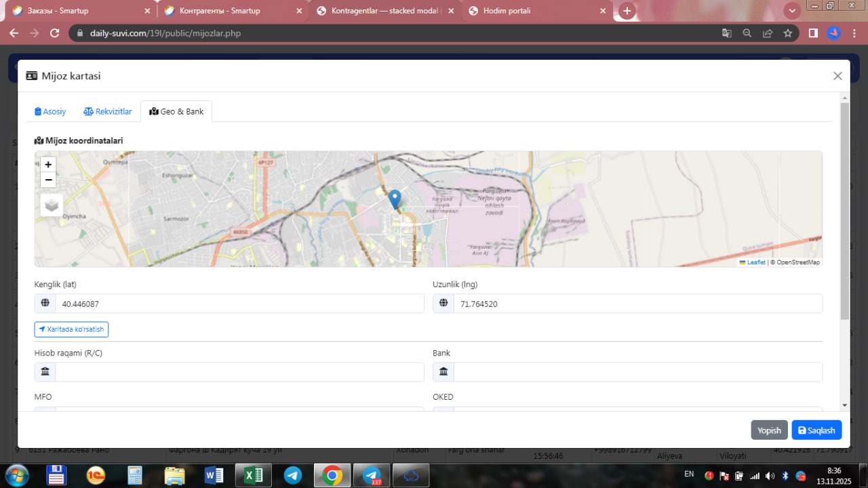
Task: Click the Kenglik (lat) input field
Action: point(239,304)
